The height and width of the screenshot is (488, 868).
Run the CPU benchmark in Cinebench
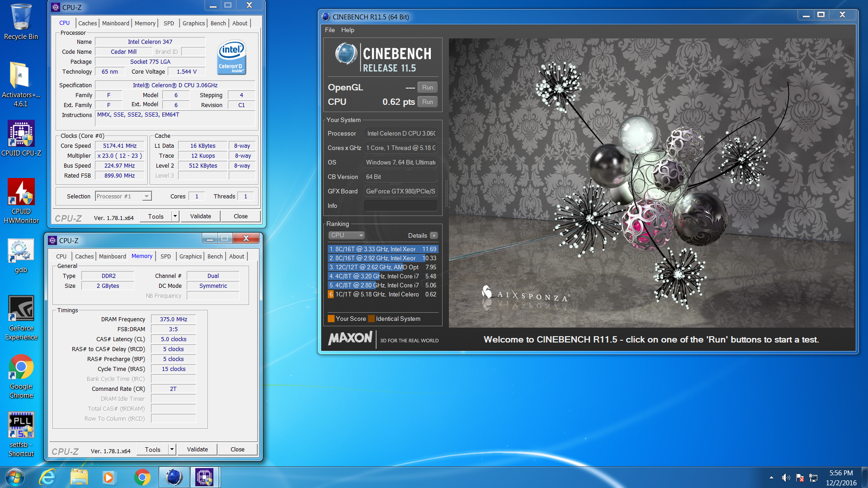pos(427,102)
